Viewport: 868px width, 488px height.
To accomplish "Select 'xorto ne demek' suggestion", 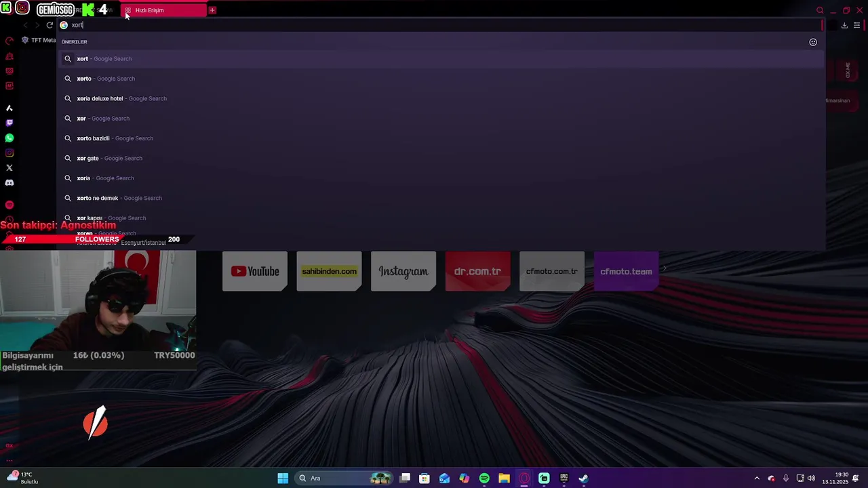I will (441, 198).
